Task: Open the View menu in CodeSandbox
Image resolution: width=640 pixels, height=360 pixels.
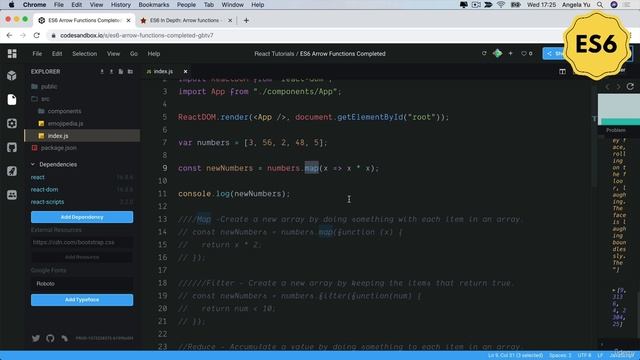Action: 113,53
